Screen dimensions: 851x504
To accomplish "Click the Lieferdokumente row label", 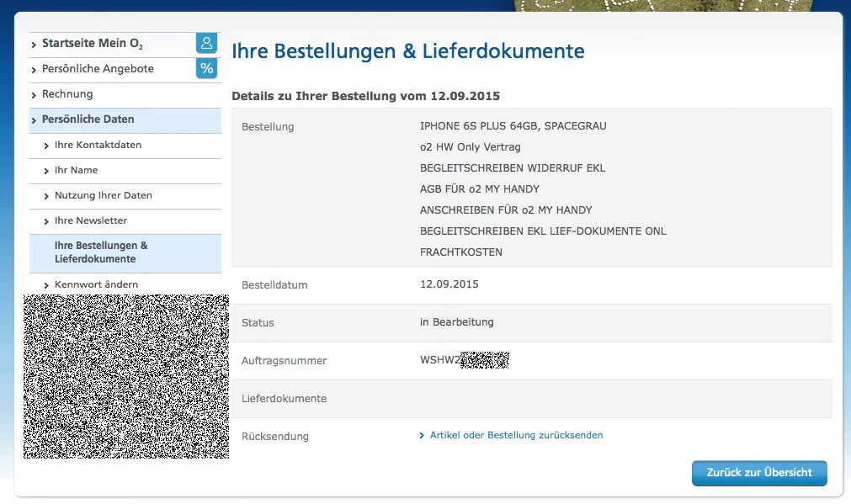I will pyautogui.click(x=284, y=398).
